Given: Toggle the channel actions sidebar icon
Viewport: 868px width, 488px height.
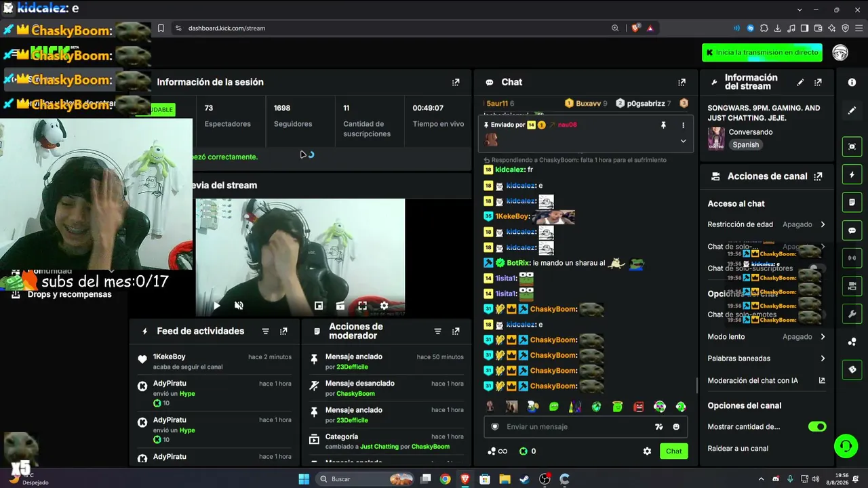Looking at the screenshot, I should coord(852,286).
